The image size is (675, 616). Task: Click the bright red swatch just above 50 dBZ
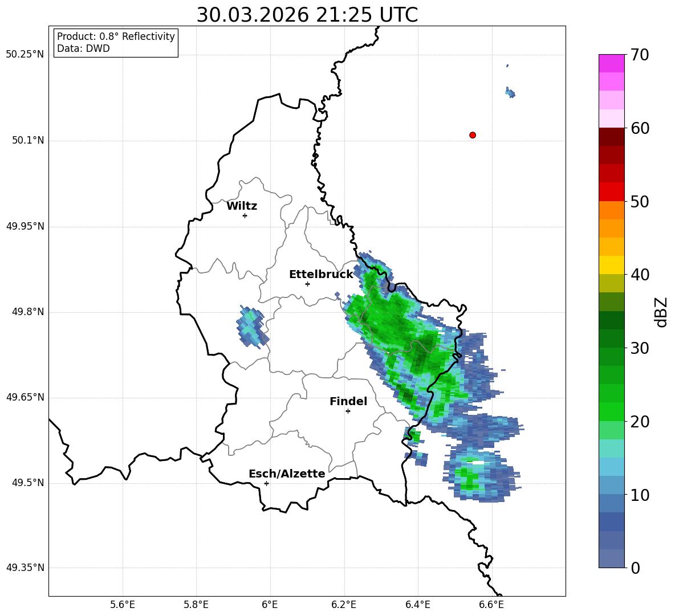(611, 192)
